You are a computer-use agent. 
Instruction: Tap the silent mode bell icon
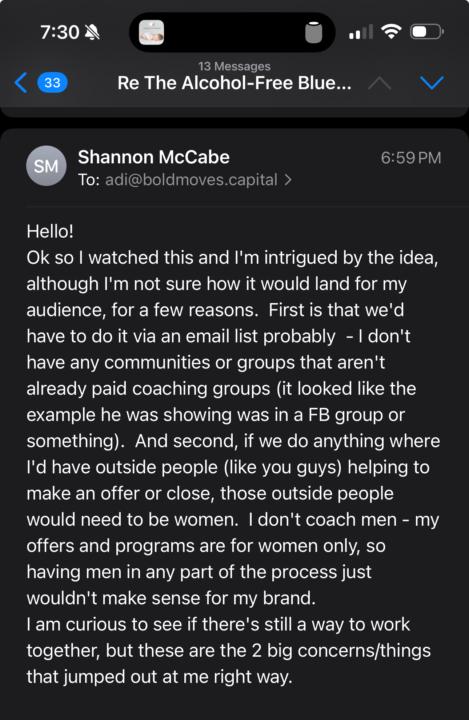point(92,32)
